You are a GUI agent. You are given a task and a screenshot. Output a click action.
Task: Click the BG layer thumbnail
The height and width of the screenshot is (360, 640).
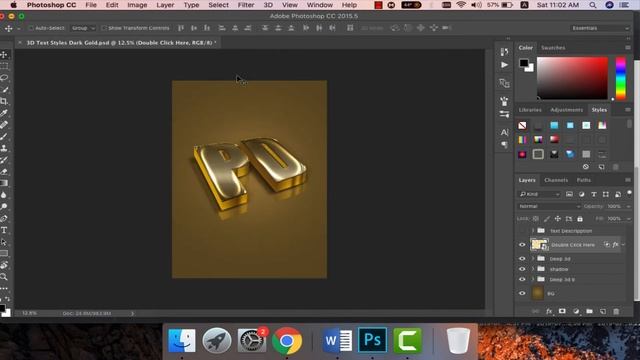pos(538,293)
